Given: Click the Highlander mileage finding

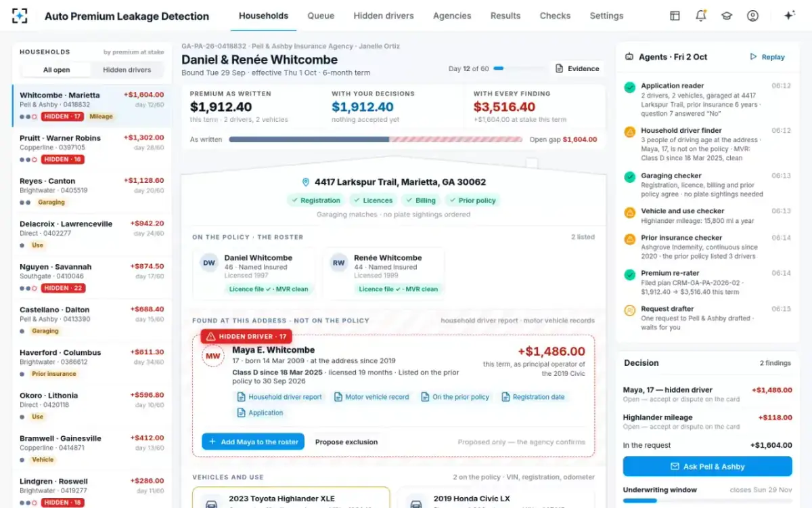Looking at the screenshot, I should pos(707,421).
